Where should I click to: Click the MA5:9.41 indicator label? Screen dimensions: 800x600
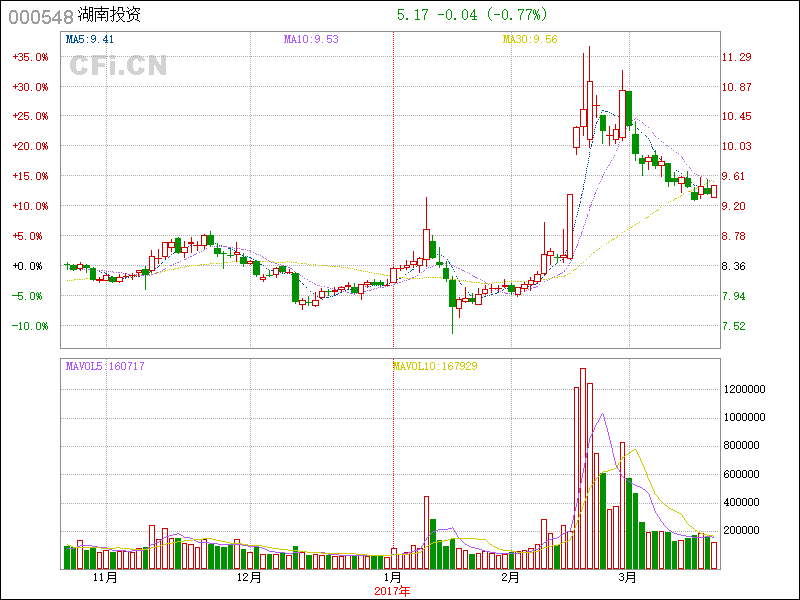click(90, 40)
